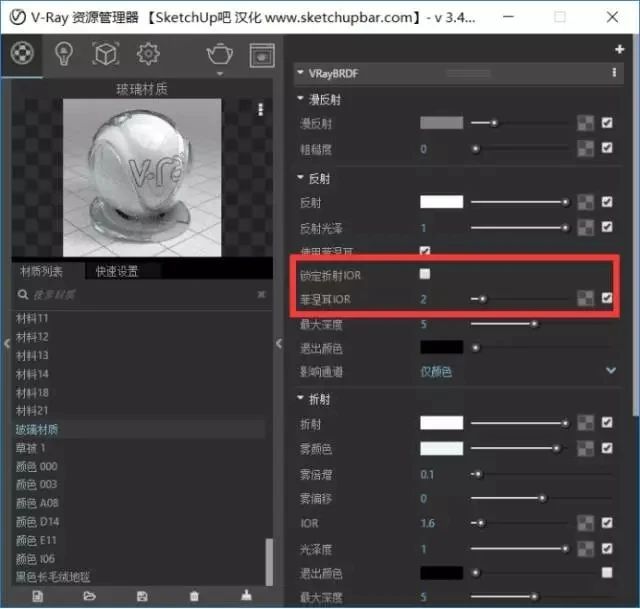Clear the material search field

[261, 294]
